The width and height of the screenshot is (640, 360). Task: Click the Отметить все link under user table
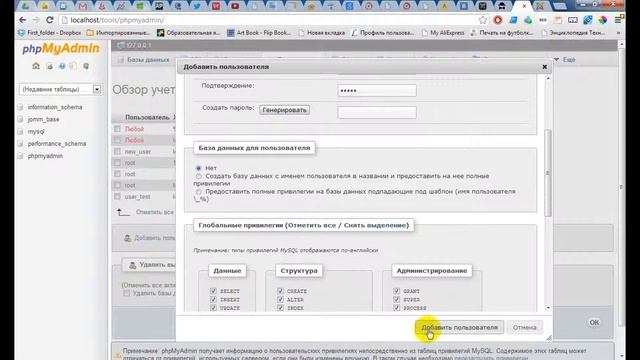(154, 212)
